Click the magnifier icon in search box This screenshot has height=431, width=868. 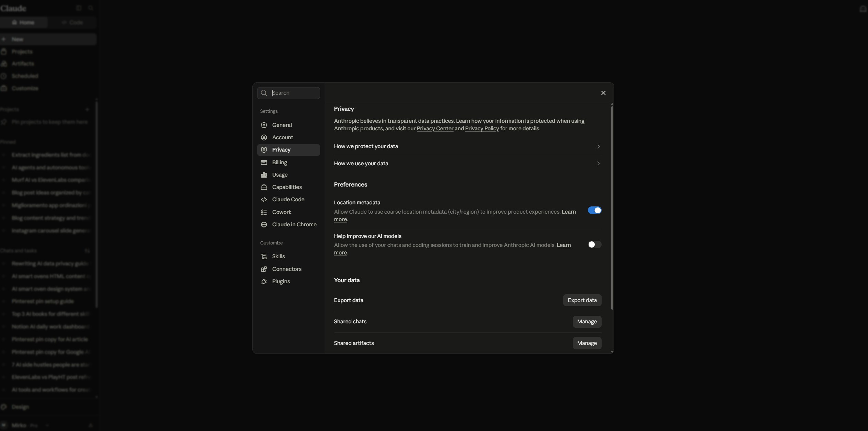(264, 93)
